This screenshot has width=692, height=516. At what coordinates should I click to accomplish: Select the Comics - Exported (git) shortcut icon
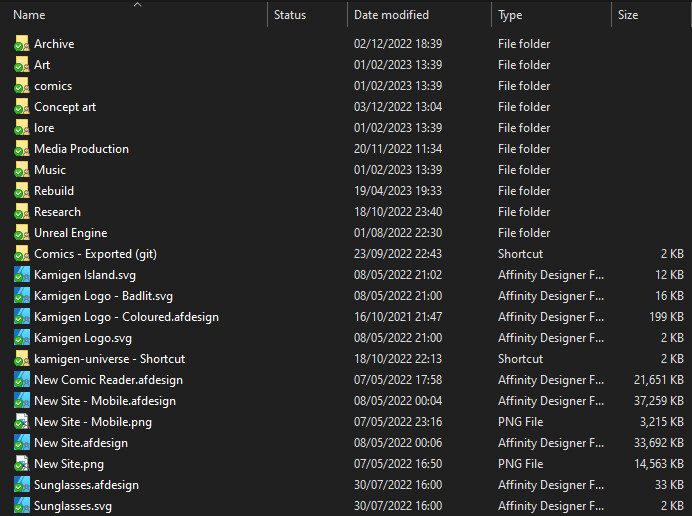coord(22,254)
